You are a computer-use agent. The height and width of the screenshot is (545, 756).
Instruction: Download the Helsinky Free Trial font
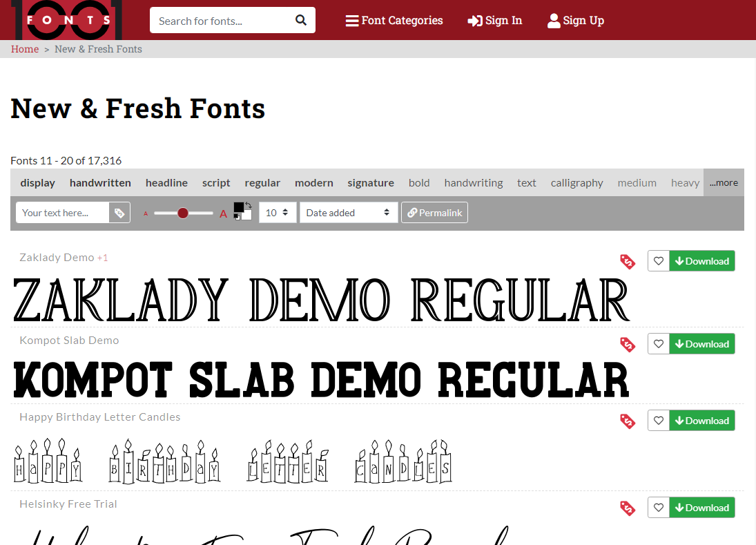pyautogui.click(x=701, y=508)
